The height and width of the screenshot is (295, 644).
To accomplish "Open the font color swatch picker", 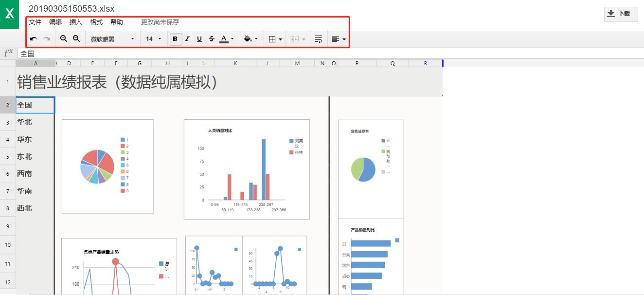I will 225,38.
